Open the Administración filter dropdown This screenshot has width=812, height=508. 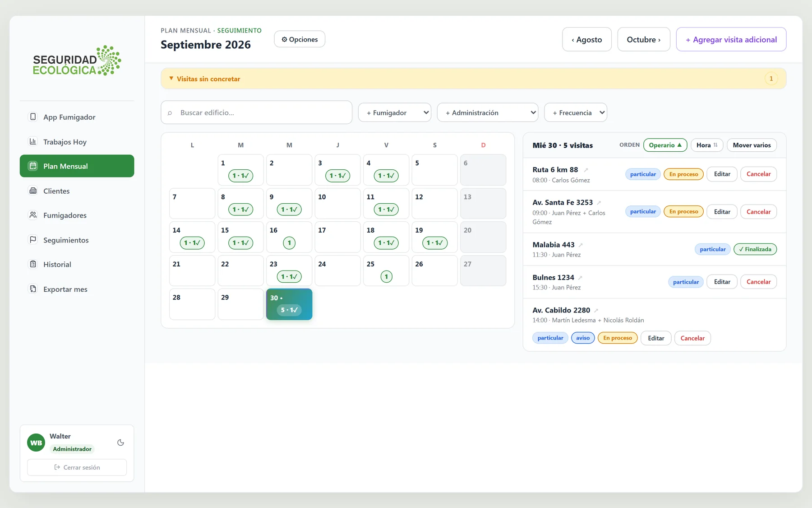coord(488,112)
